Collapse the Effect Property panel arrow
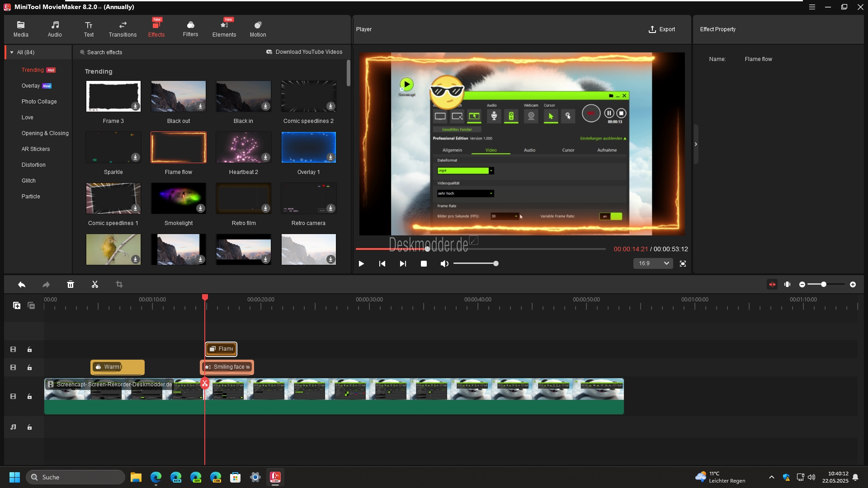This screenshot has height=488, width=868. pyautogui.click(x=696, y=144)
